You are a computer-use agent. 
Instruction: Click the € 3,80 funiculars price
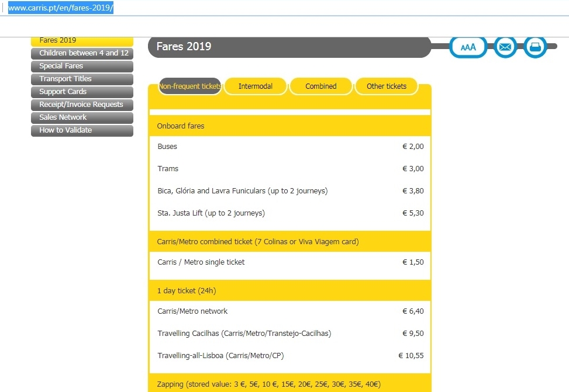[413, 190]
